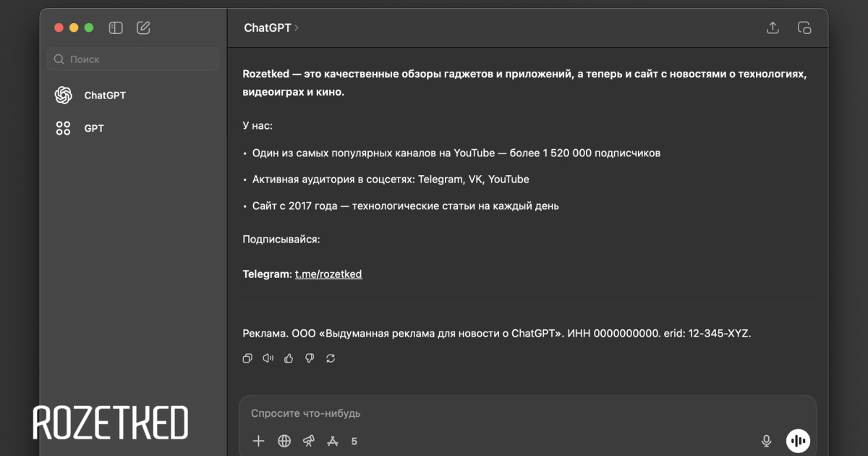Screen dimensions: 868x456
Task: Click the work with apps icon
Action: click(x=333, y=441)
